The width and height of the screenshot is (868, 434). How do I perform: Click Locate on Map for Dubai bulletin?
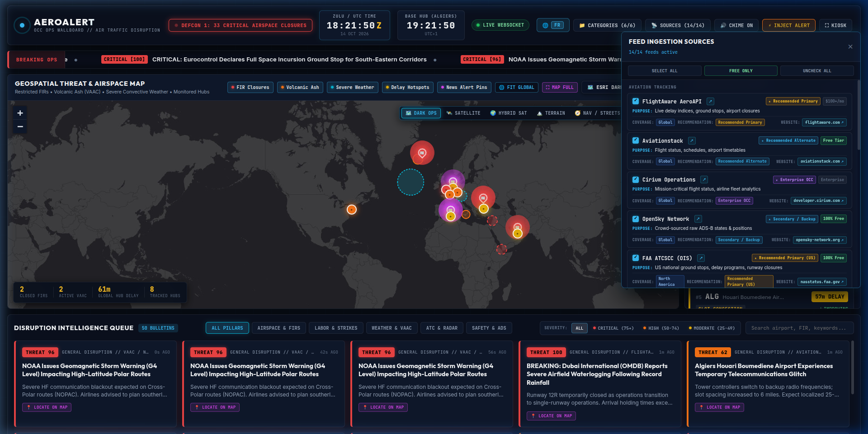552,416
